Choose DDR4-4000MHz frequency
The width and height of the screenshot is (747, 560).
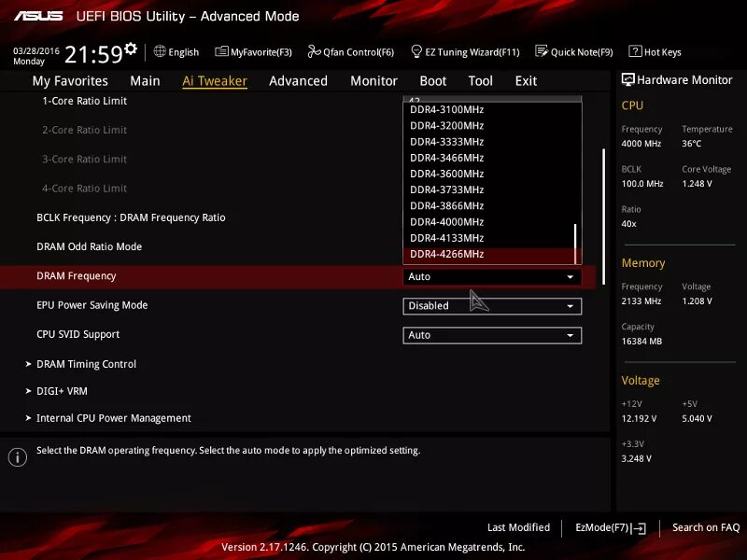(x=488, y=222)
